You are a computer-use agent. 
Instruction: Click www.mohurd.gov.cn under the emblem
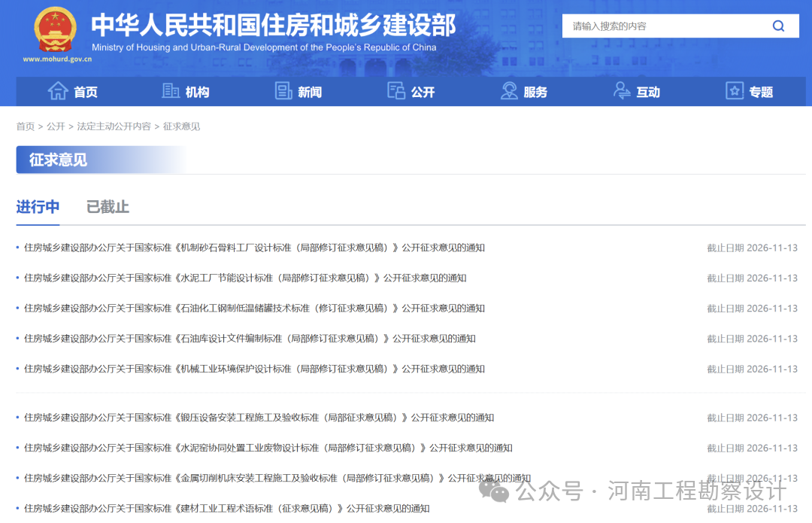pos(57,59)
